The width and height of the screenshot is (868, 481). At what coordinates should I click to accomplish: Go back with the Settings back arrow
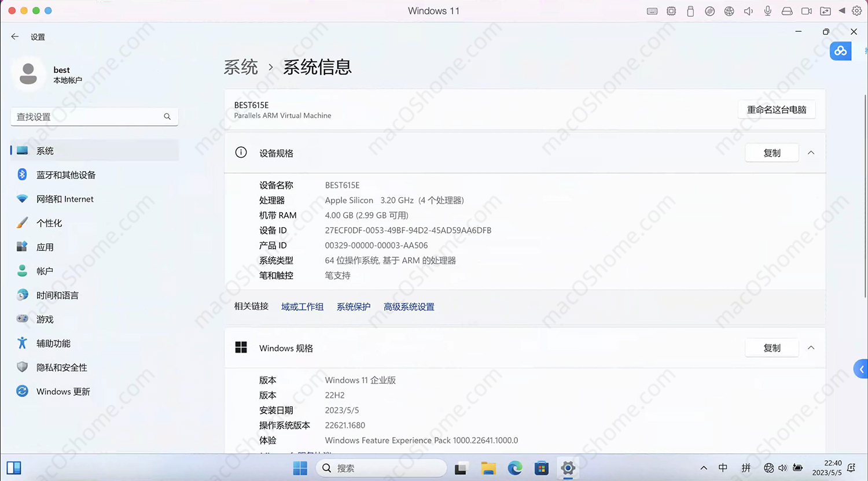pos(15,36)
